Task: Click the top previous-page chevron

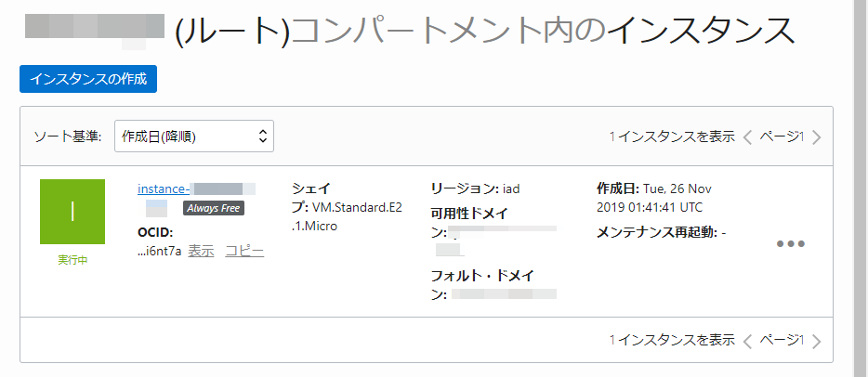Action: [747, 137]
